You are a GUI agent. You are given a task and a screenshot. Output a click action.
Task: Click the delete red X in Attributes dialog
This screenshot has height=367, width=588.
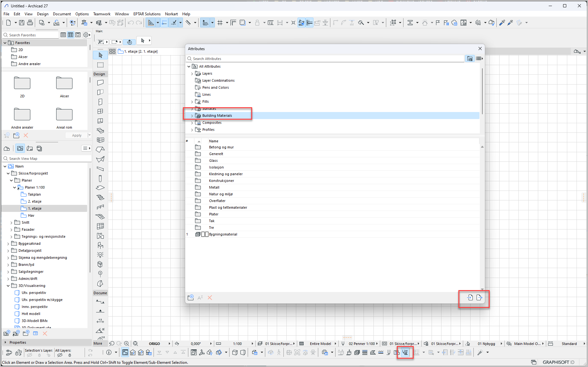[x=210, y=297]
